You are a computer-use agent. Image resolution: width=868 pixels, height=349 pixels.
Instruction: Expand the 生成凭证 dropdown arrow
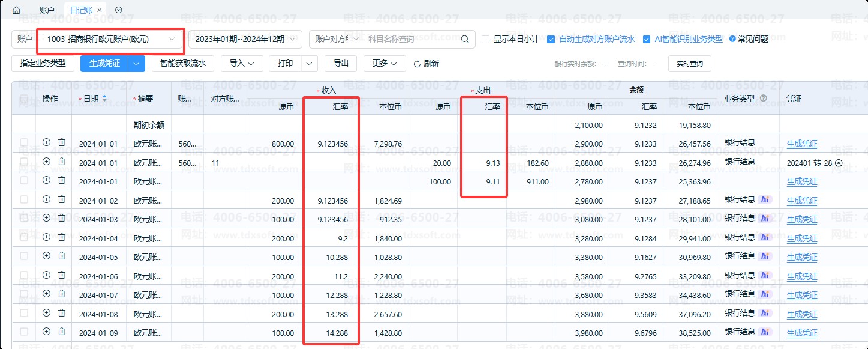click(x=137, y=64)
